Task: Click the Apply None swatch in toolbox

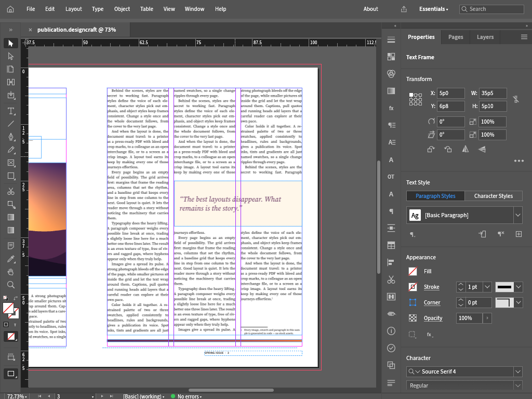Action: tap(11, 337)
